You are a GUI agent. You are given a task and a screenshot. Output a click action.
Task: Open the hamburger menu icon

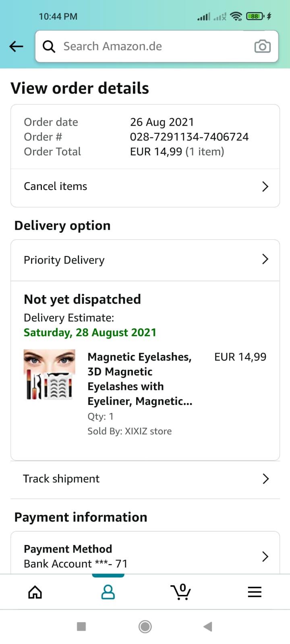[x=255, y=592]
